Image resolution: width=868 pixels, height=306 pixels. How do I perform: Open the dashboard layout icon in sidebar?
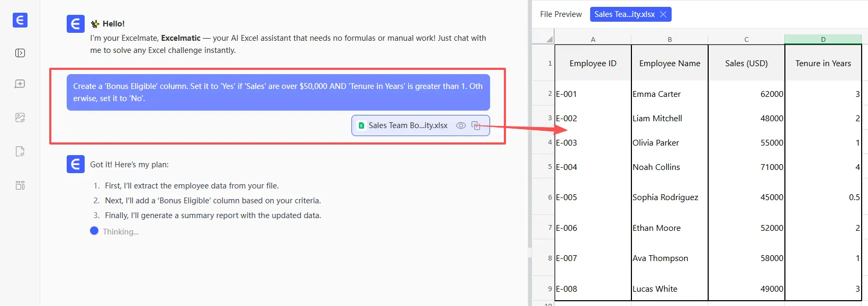pos(20,185)
